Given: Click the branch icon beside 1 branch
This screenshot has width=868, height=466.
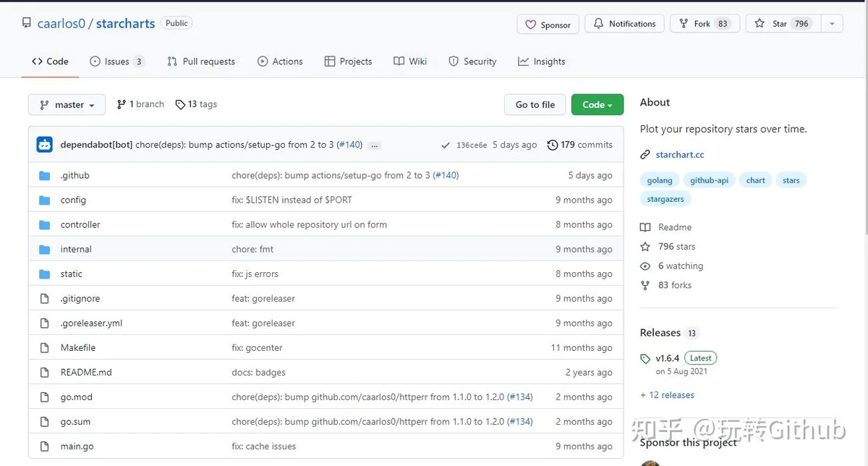Looking at the screenshot, I should (122, 104).
